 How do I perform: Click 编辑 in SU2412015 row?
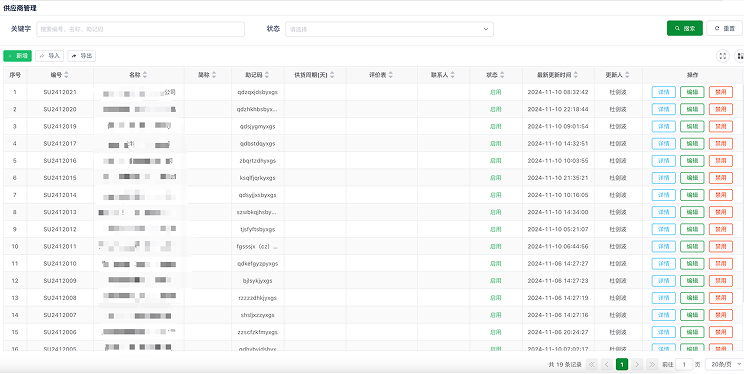692,178
